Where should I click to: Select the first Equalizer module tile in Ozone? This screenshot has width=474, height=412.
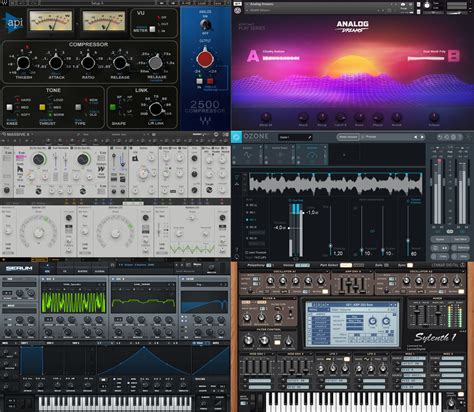pos(247,154)
